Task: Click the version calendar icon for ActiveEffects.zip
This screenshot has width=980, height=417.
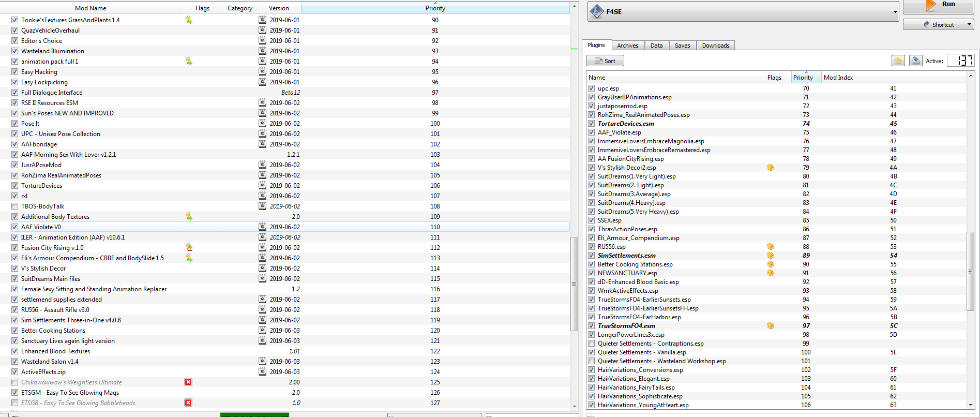Action: [x=262, y=371]
